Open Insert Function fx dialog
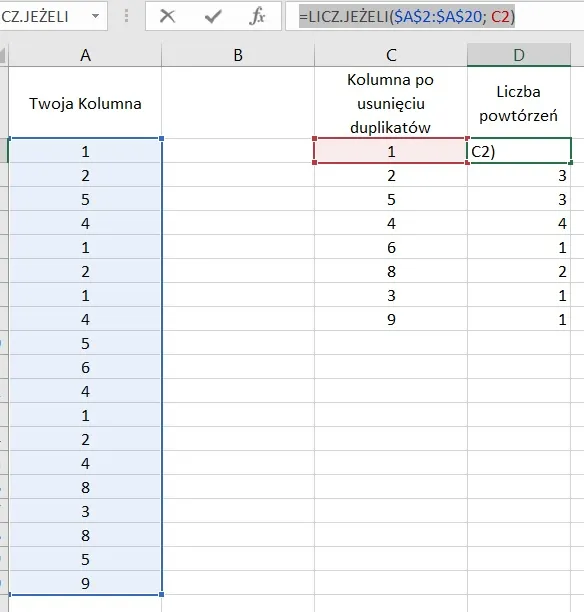Screen dimensions: 584x612 pyautogui.click(x=257, y=16)
